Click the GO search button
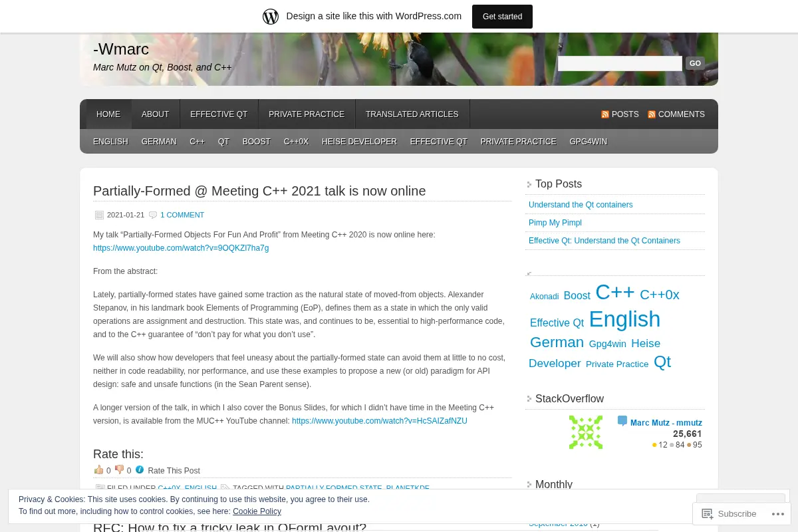 point(695,63)
